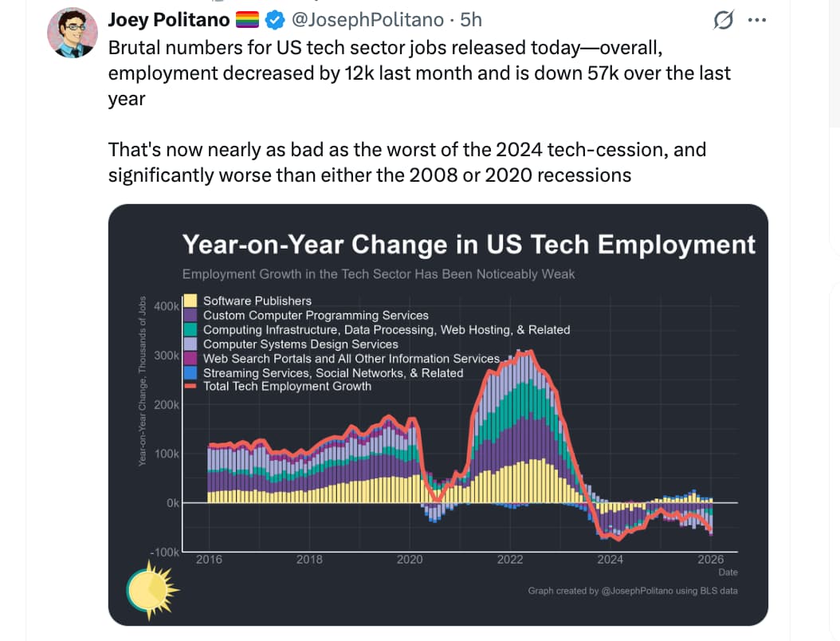Viewport: 840px width, 641px height.
Task: Click the graph credit text at chart bottom
Action: [633, 591]
